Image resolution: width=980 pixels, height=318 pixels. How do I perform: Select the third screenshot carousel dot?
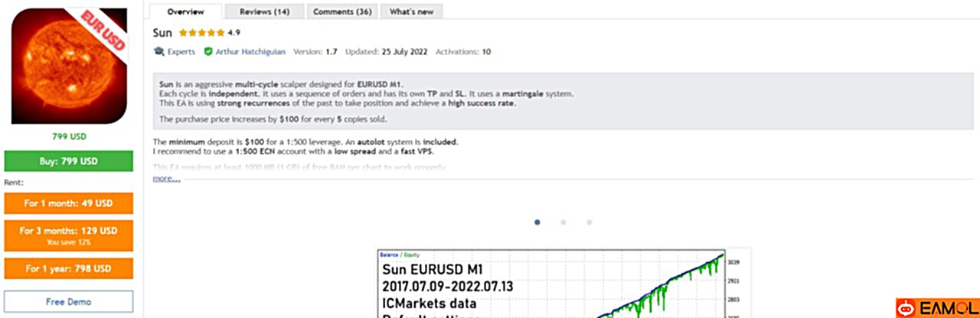[589, 222]
